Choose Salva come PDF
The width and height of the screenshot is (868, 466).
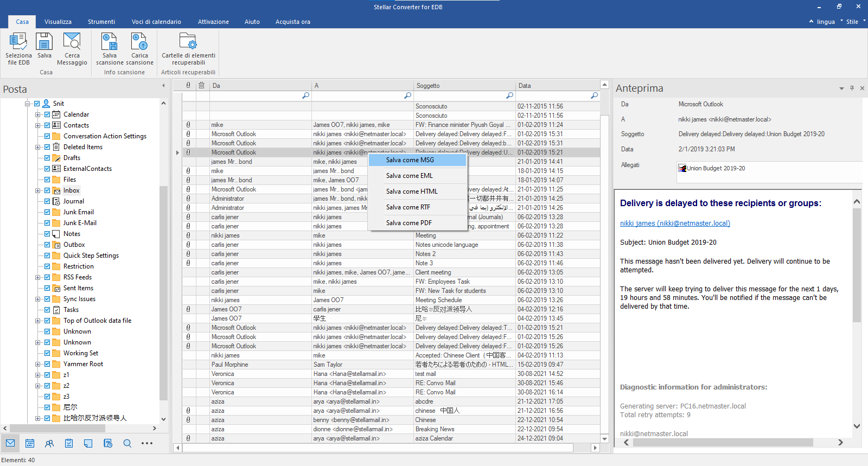point(417,223)
